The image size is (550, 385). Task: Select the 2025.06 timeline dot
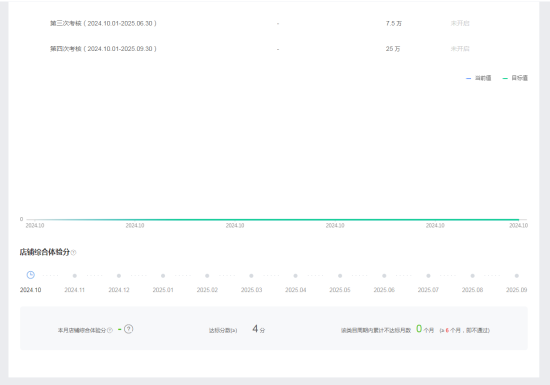[x=384, y=276]
